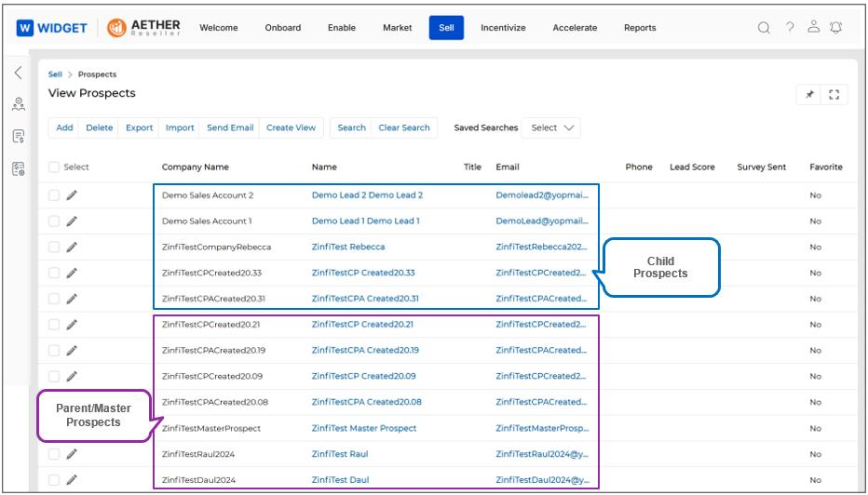
Task: Edit the ZinfiTestRaul2024 row pencil
Action: 72,454
